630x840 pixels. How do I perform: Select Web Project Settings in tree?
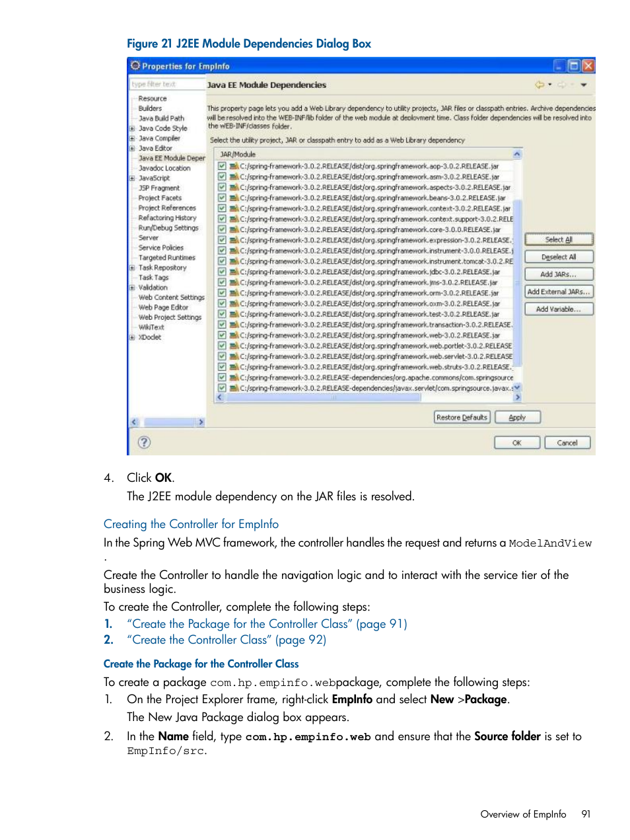click(170, 317)
